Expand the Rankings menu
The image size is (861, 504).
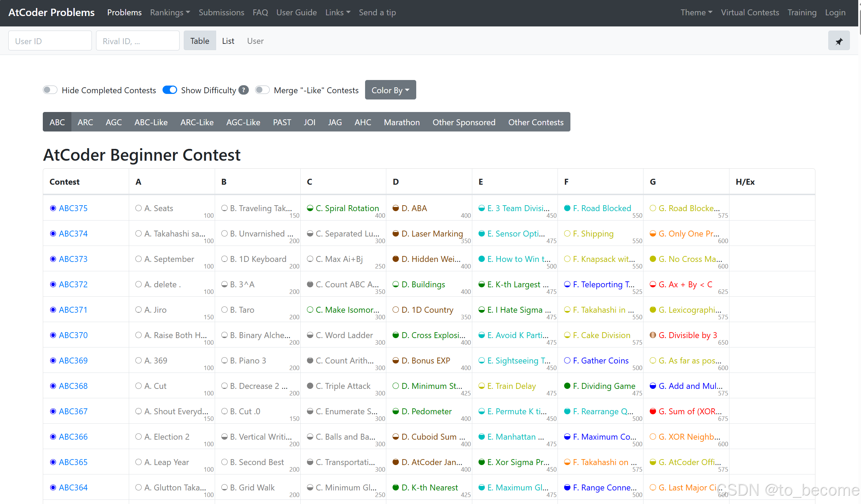170,13
